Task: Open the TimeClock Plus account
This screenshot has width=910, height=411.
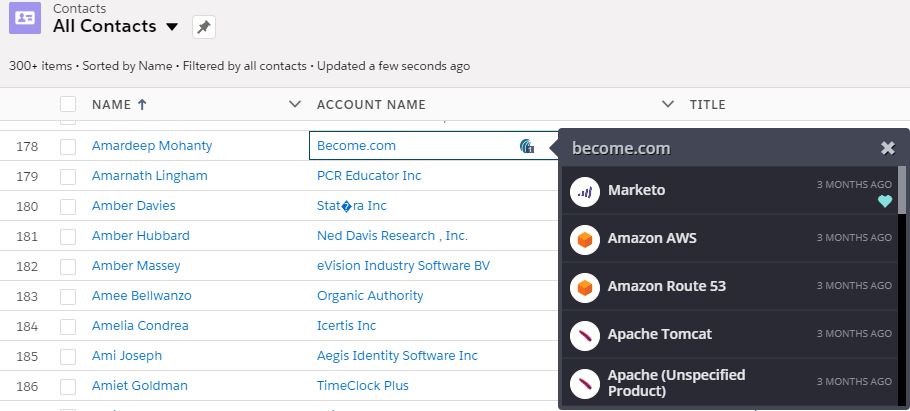Action: (363, 385)
